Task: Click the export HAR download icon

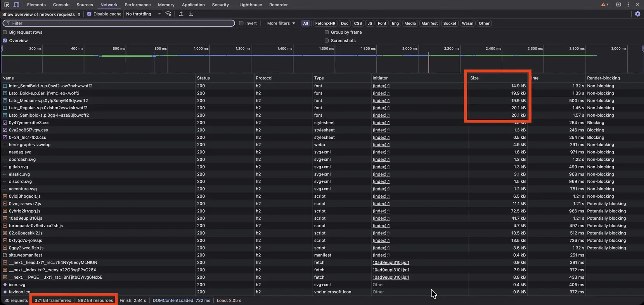Action: 191,14
